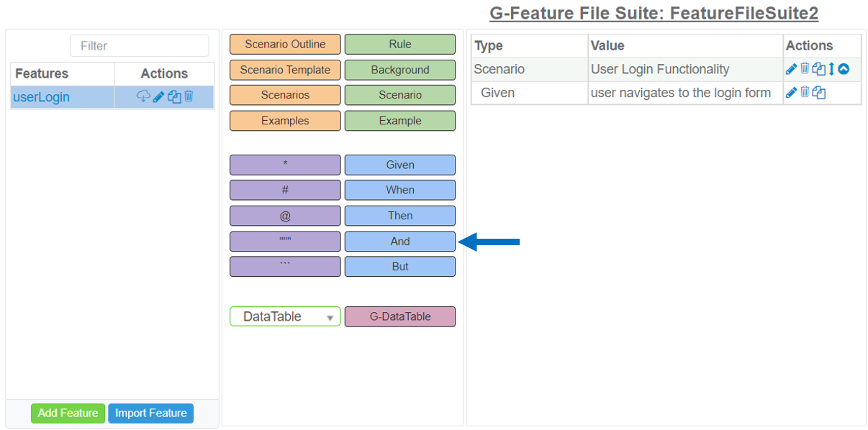868x430 pixels.
Task: Click 'user navigates to the login form' cell
Action: point(685,93)
